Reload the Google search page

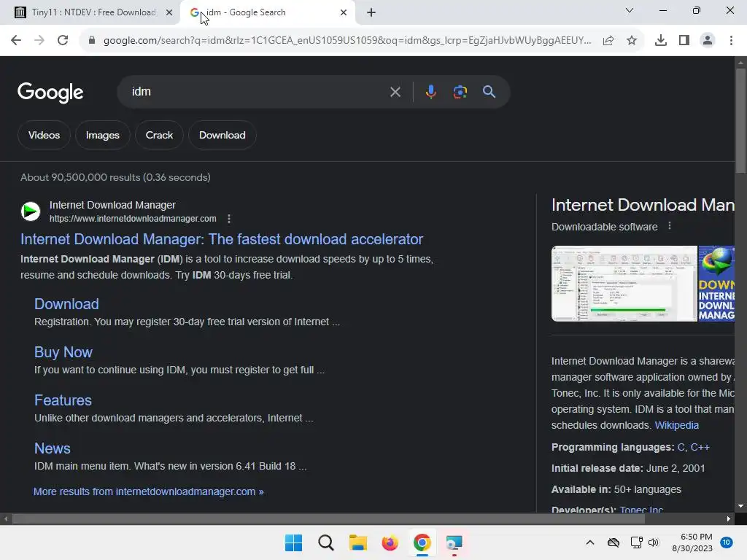click(x=63, y=41)
